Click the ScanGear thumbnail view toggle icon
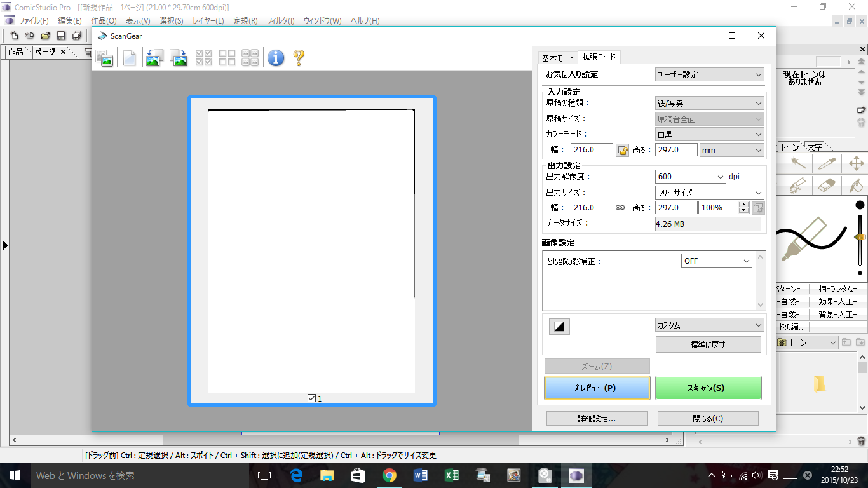Image resolution: width=868 pixels, height=488 pixels. [104, 58]
